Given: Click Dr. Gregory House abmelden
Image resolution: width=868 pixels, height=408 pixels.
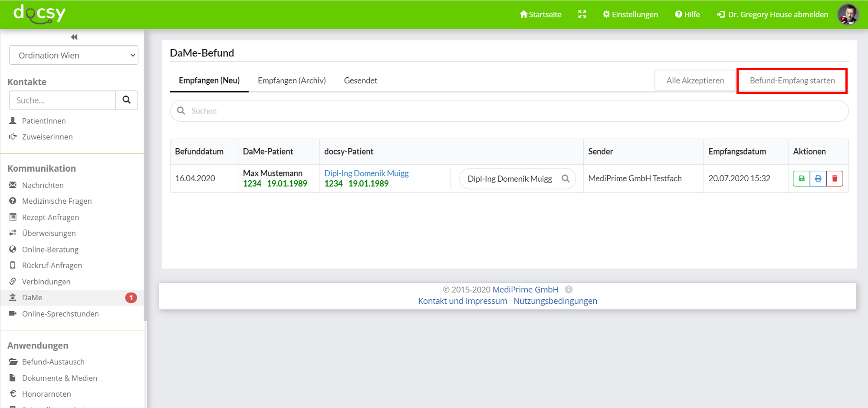Looking at the screenshot, I should [773, 14].
